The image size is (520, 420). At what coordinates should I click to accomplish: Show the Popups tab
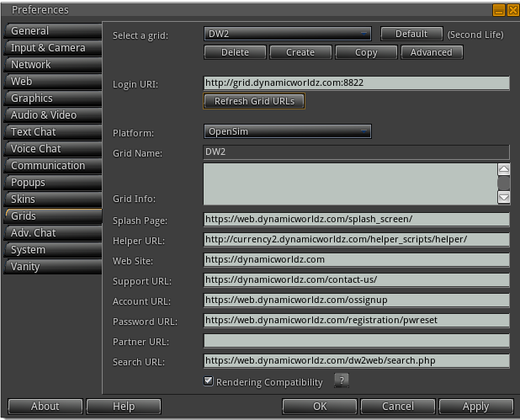click(53, 183)
